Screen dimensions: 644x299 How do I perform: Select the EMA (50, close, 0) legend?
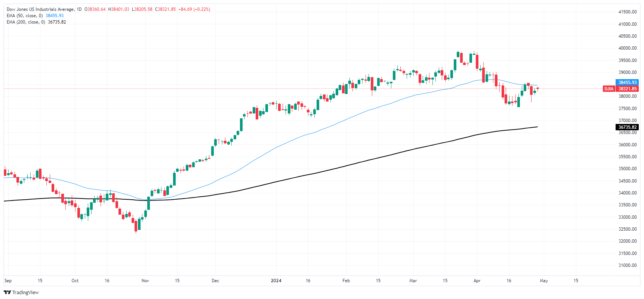tap(25, 16)
